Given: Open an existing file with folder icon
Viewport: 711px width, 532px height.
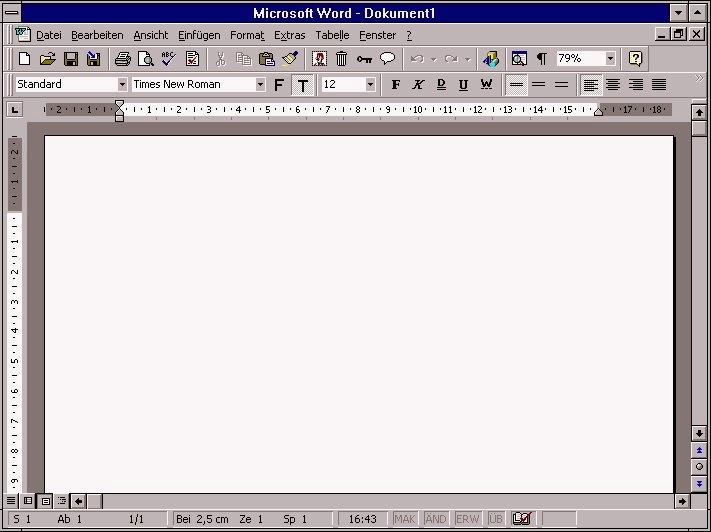Looking at the screenshot, I should [48, 59].
